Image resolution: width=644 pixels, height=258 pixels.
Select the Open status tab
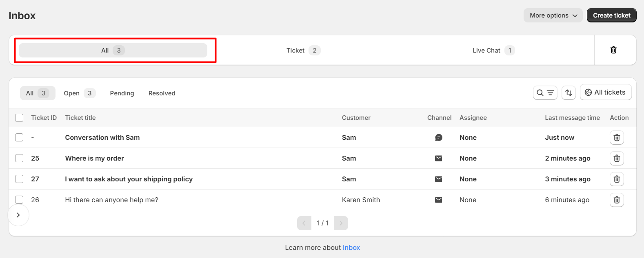80,93
